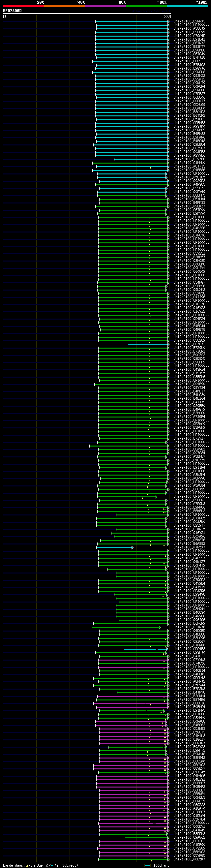Click label UniRef100_B8LFH5

pyautogui.click(x=190, y=196)
